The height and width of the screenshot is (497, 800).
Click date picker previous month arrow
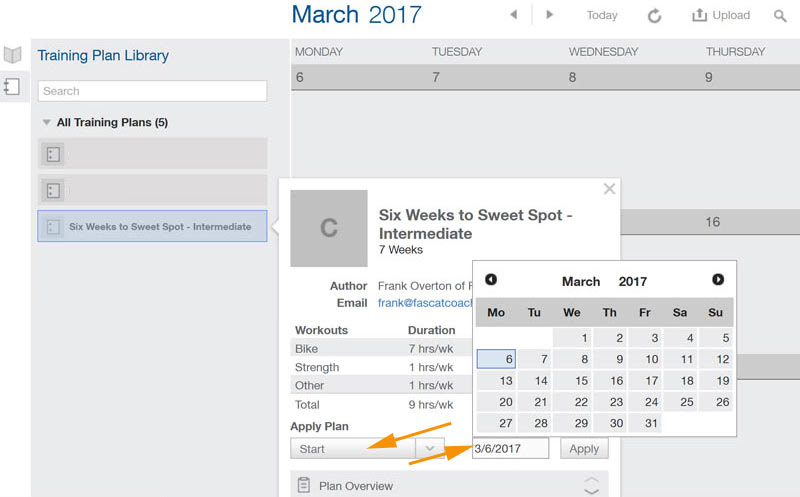pos(491,280)
